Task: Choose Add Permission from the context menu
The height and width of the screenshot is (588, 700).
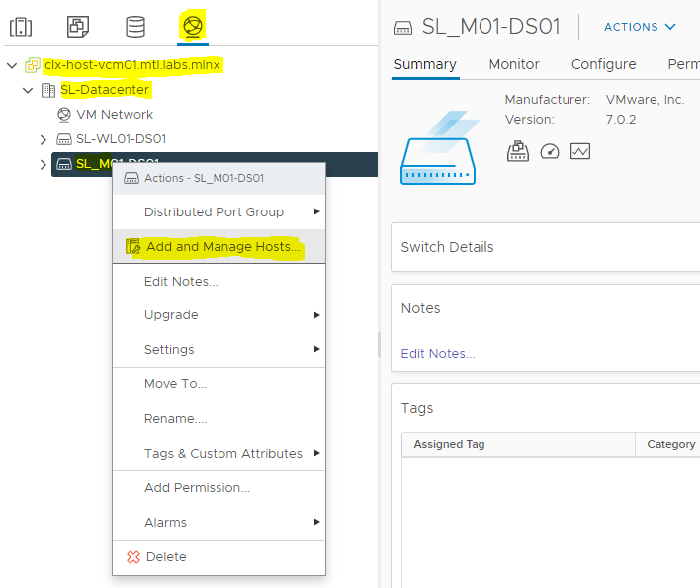Action: 219,488
